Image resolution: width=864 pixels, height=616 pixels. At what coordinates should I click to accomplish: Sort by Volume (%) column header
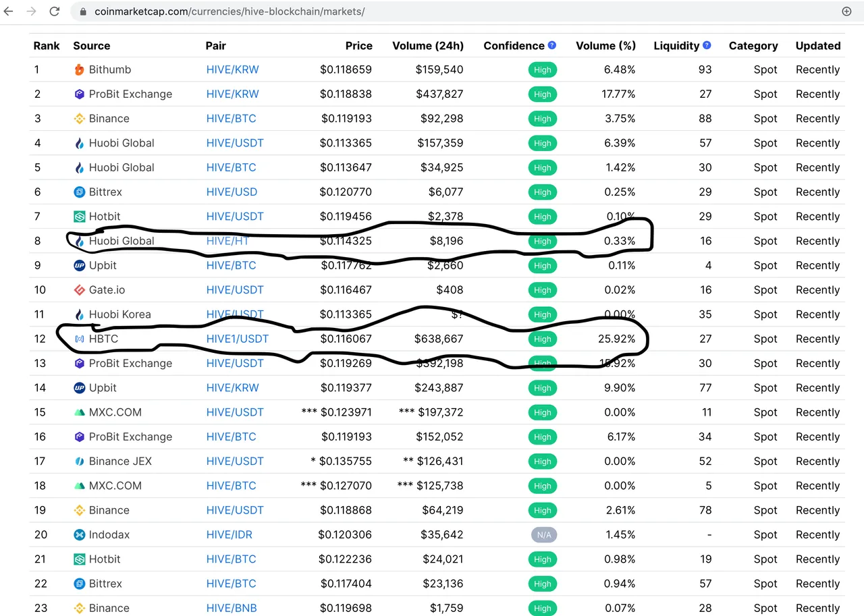[605, 46]
